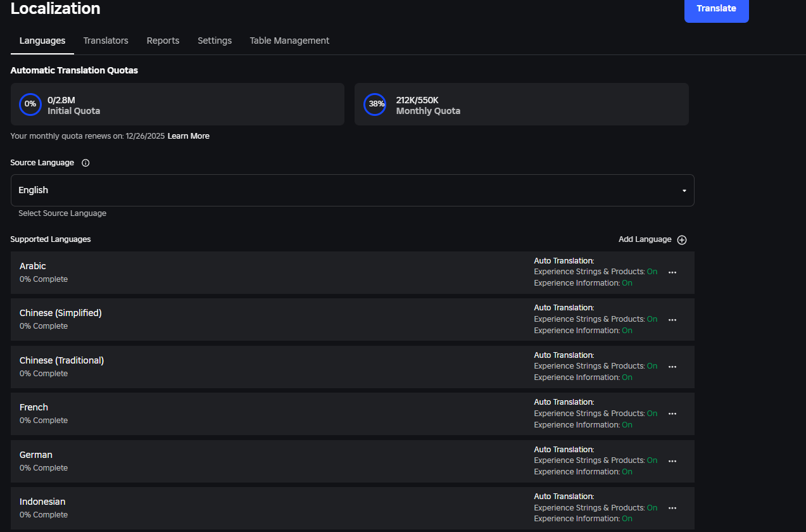Switch to the Languages tab
Screen dimensions: 806x532
coord(42,41)
